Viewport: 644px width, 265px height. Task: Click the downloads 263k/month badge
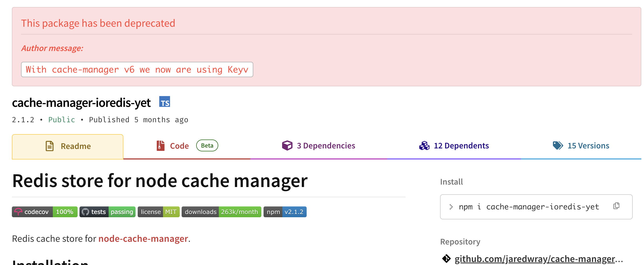click(x=221, y=212)
